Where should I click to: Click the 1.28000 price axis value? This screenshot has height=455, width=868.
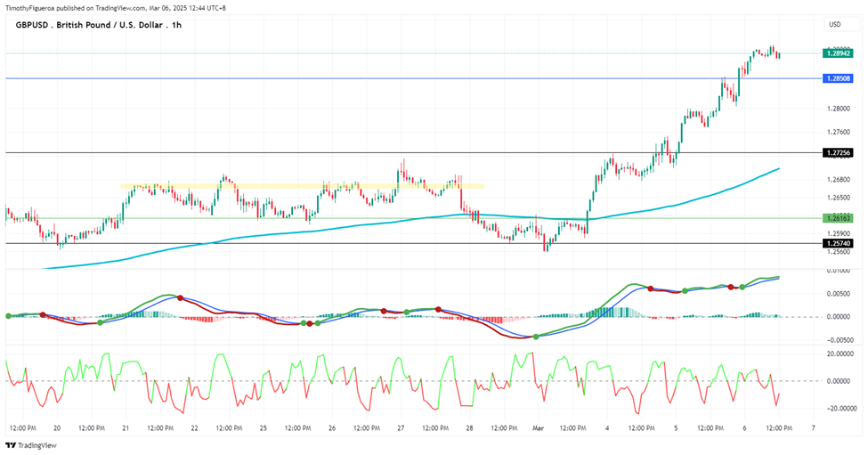click(x=838, y=109)
